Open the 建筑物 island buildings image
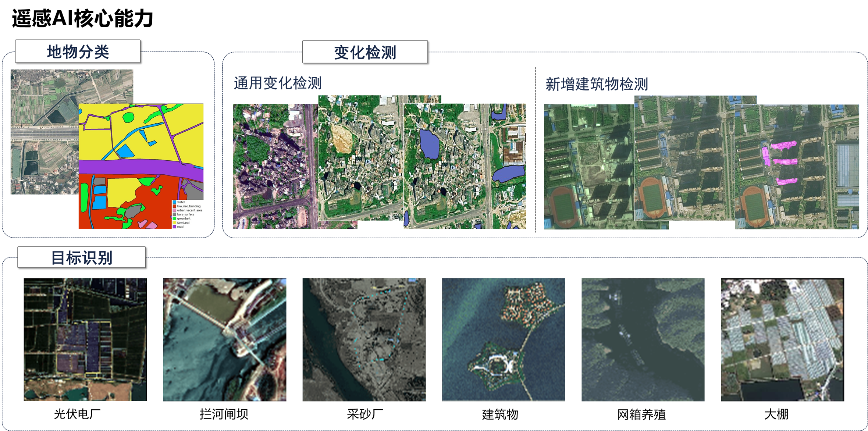The width and height of the screenshot is (868, 431). (504, 339)
